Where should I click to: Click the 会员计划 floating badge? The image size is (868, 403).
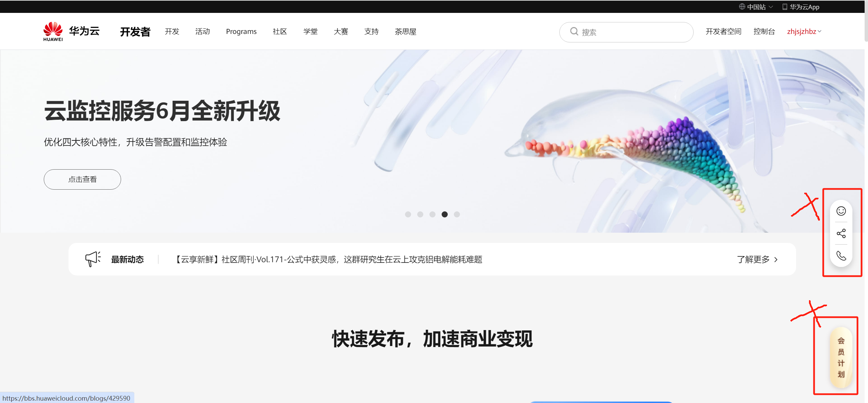pos(841,357)
